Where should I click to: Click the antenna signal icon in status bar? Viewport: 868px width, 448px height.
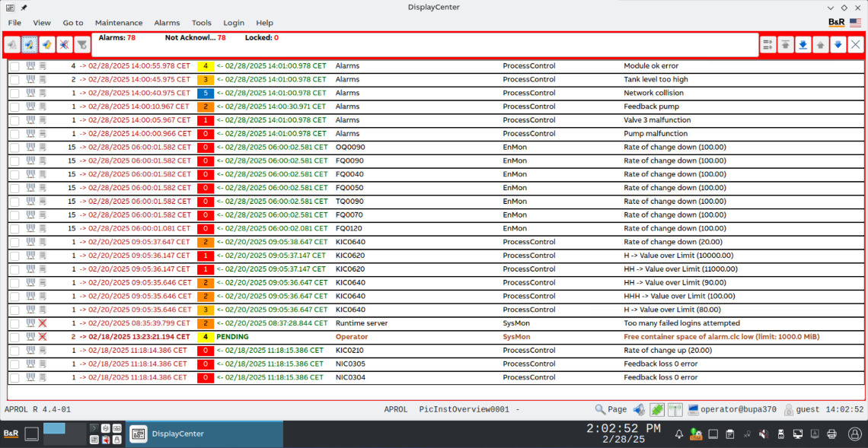[x=675, y=410]
